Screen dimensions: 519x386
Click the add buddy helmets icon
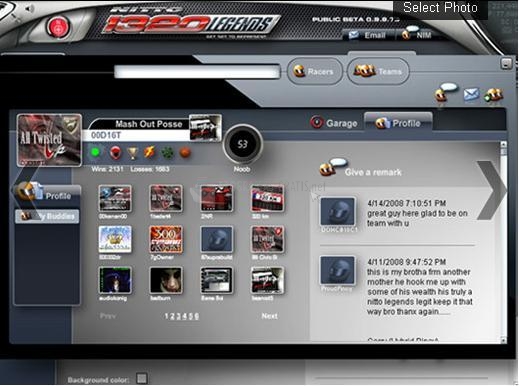494,96
